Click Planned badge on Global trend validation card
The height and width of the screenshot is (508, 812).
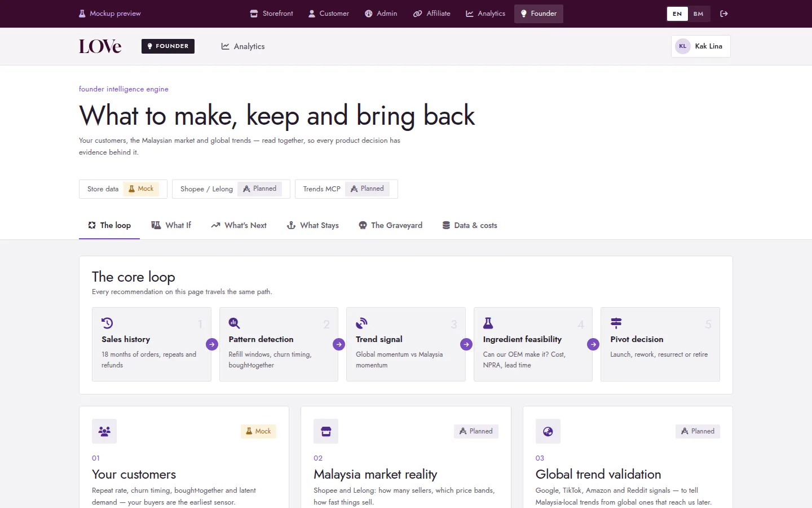point(698,431)
